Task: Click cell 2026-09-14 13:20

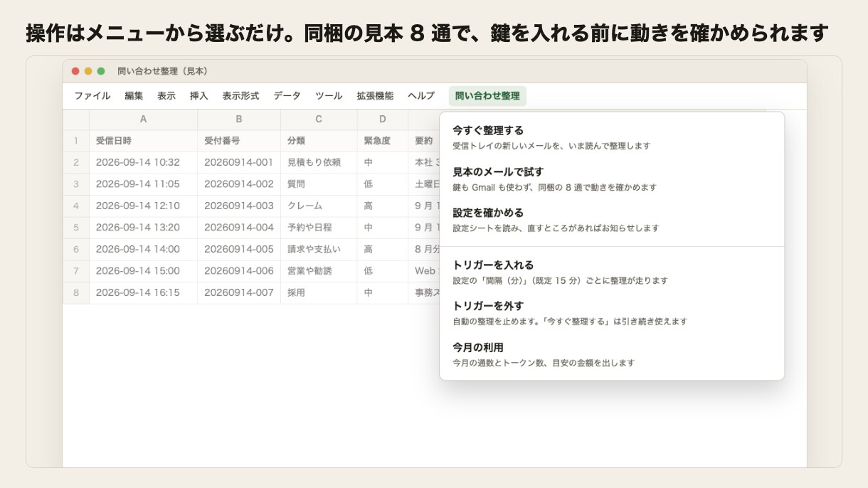Action: (x=143, y=228)
